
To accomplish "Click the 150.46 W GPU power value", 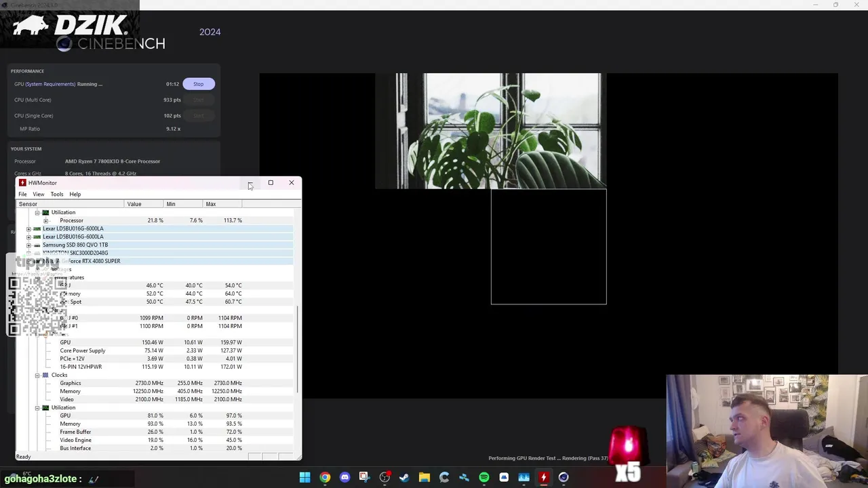I will [x=153, y=342].
